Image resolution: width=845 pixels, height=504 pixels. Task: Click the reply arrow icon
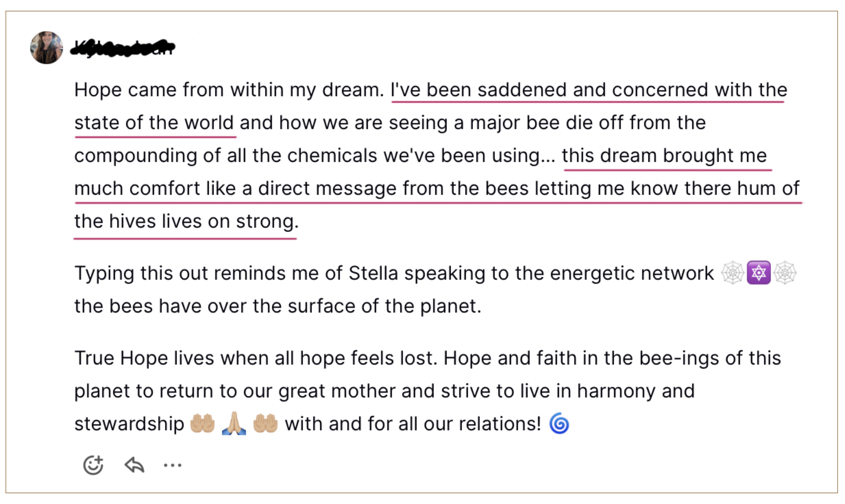[x=134, y=465]
